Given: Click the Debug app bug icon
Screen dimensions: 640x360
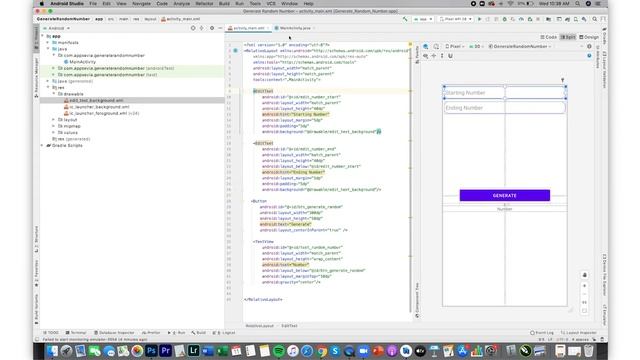Looking at the screenshot, I should coord(505,19).
